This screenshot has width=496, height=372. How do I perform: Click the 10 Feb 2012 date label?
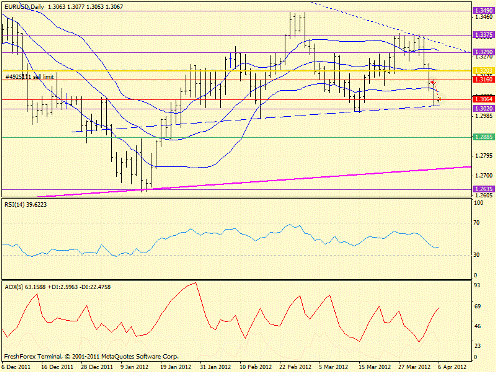255,367
